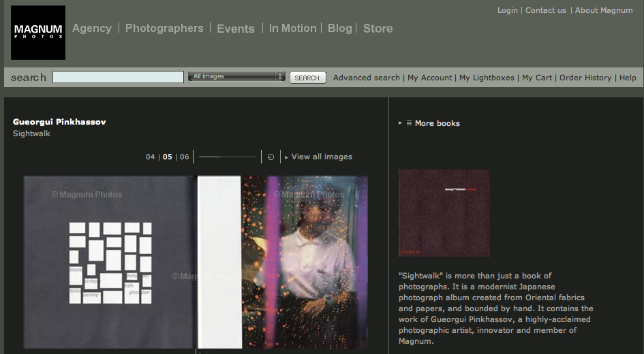This screenshot has height=354, width=644.
Task: Click the search text input field
Action: (x=118, y=78)
